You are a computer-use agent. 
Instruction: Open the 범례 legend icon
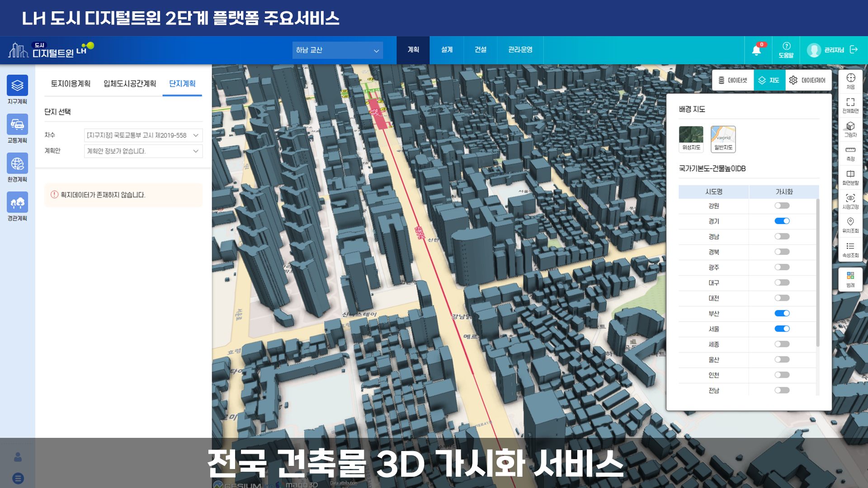click(x=850, y=279)
